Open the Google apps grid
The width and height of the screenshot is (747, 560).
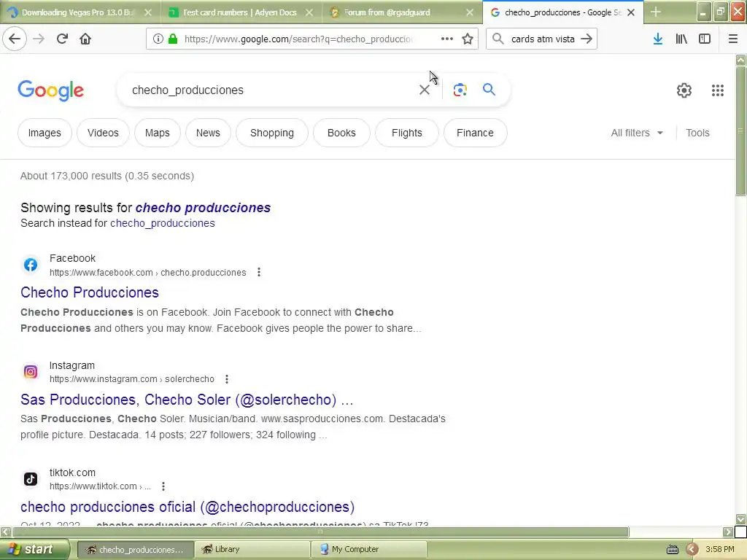(x=718, y=90)
